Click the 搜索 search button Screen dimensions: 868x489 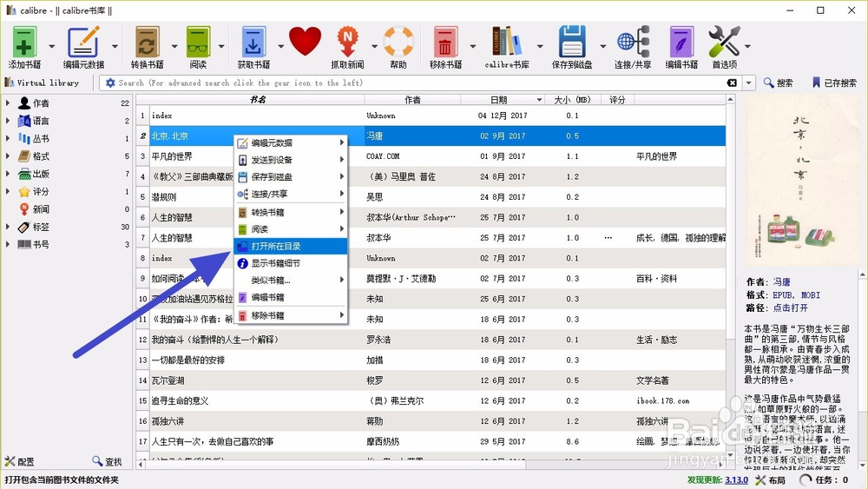778,83
